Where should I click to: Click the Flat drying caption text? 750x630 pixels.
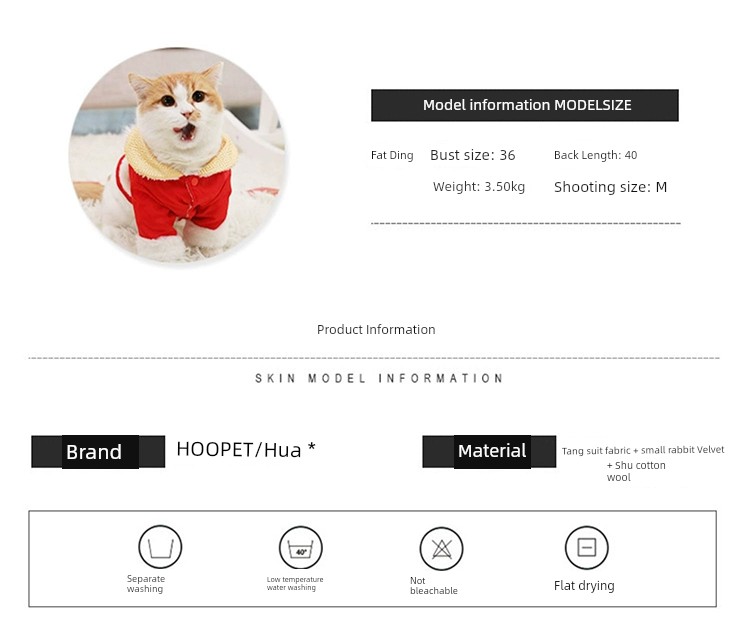click(584, 586)
